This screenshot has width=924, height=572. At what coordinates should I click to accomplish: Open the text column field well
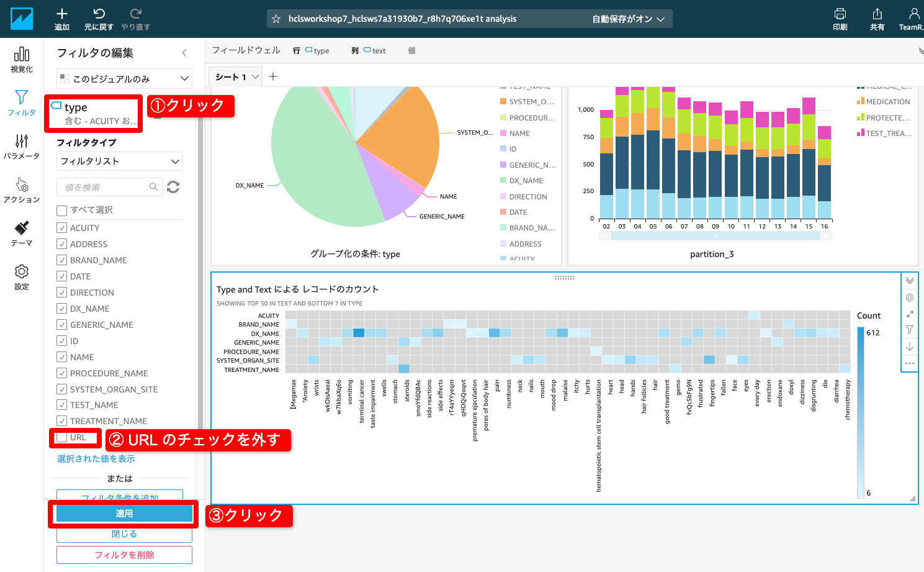coord(375,51)
